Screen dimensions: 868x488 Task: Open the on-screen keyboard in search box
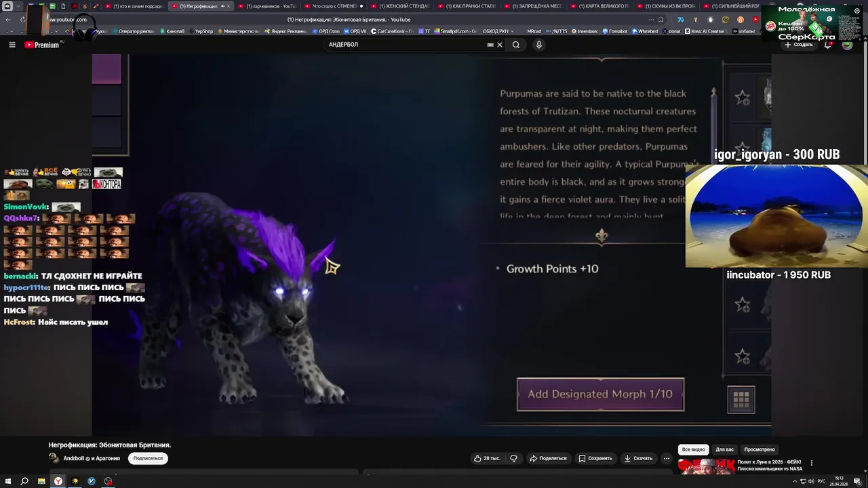coord(490,45)
